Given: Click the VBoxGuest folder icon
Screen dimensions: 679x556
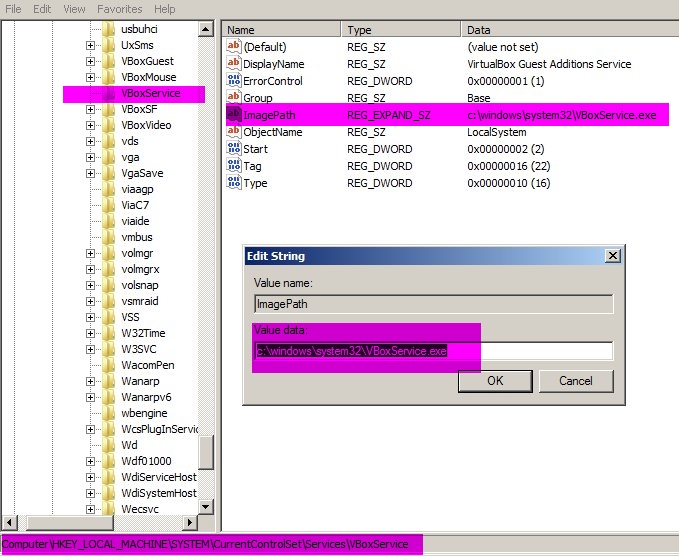Looking at the screenshot, I should tap(109, 61).
